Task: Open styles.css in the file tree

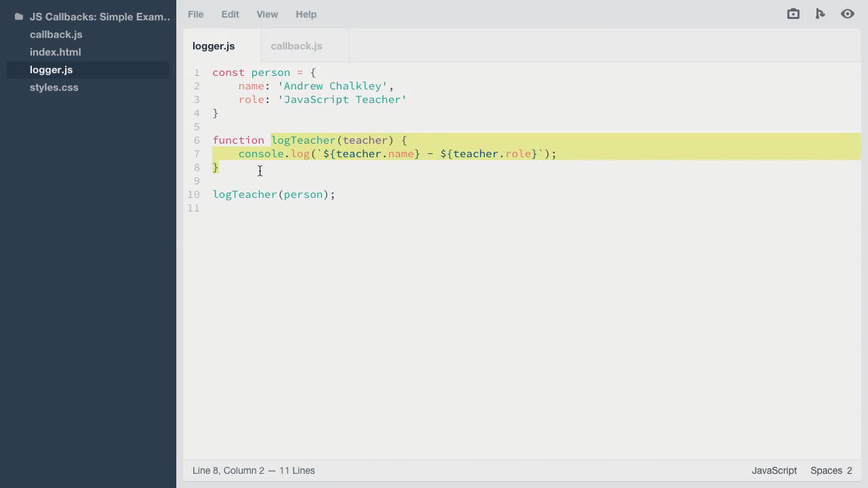Action: point(54,87)
